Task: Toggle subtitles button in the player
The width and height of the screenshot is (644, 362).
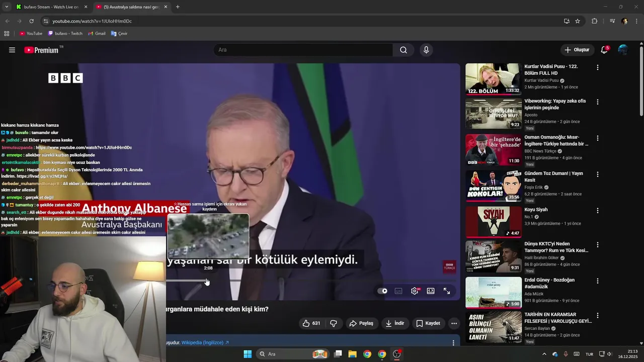Action: (398, 291)
